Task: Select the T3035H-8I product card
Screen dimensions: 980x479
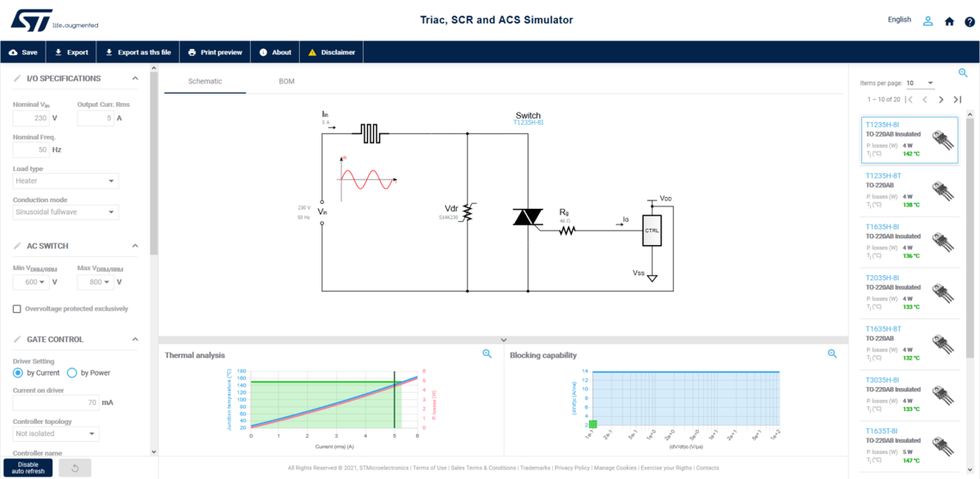Action: pyautogui.click(x=910, y=396)
